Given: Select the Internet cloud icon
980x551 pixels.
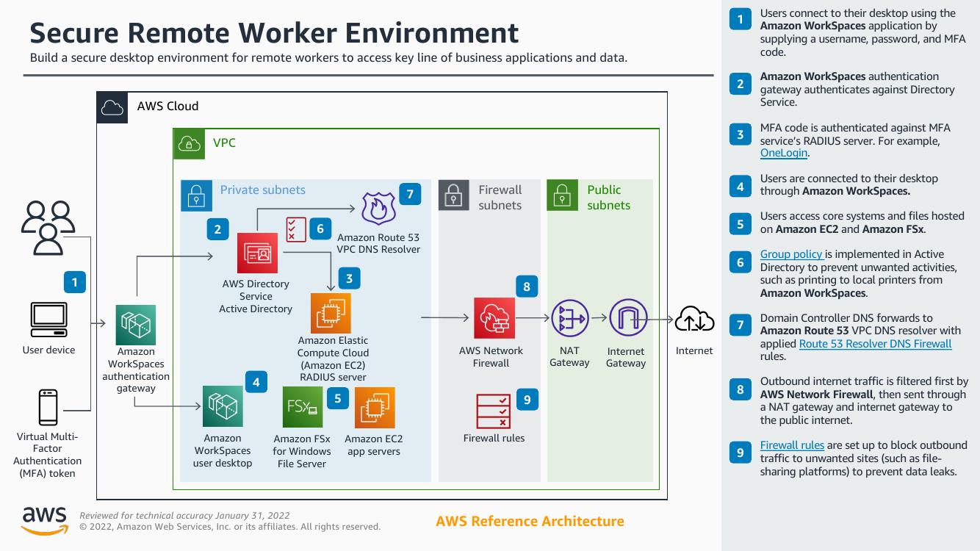Looking at the screenshot, I should (694, 319).
